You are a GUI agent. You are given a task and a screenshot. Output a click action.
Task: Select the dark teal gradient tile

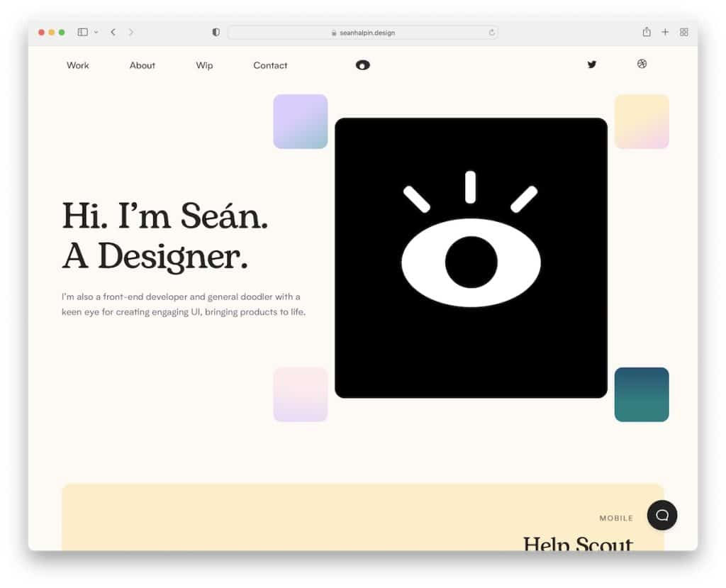[642, 394]
